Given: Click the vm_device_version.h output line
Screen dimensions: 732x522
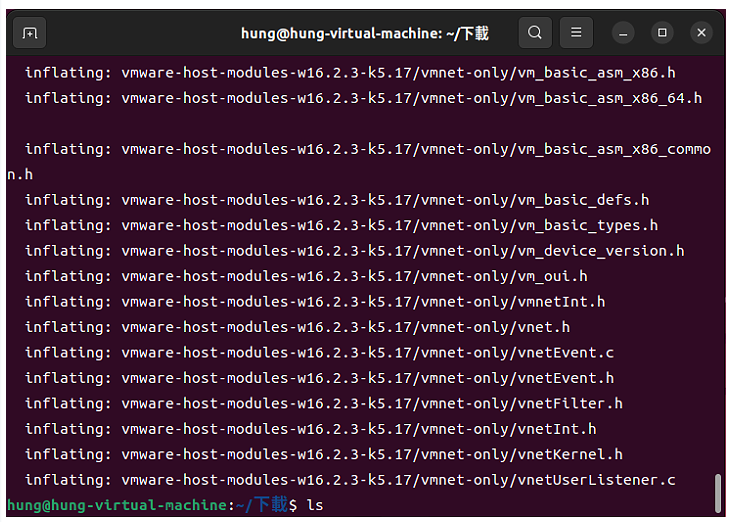Looking at the screenshot, I should (354, 251).
